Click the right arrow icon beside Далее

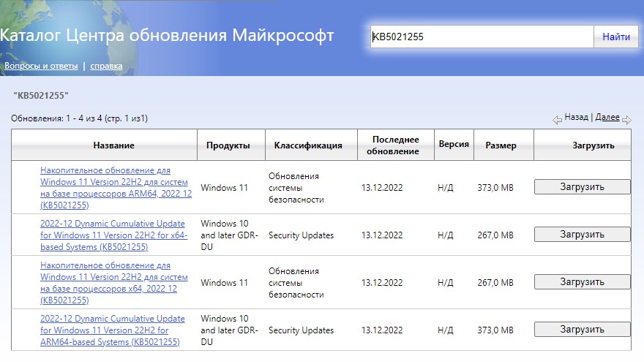tap(626, 120)
